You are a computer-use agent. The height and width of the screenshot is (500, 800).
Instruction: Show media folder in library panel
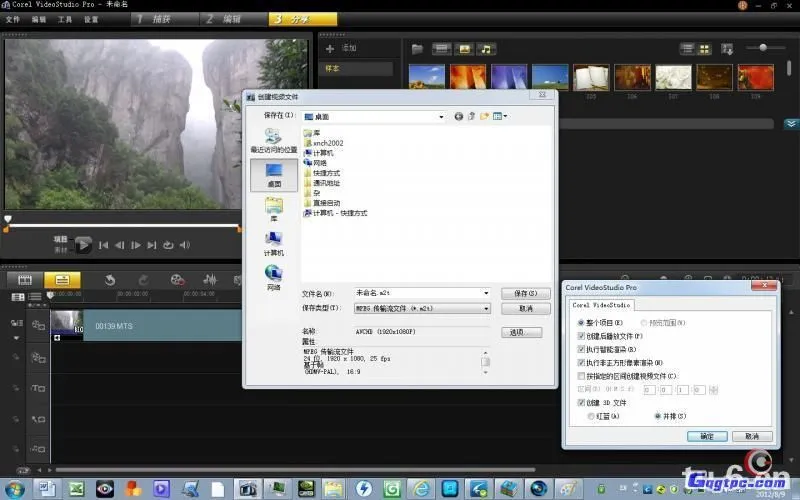point(417,49)
